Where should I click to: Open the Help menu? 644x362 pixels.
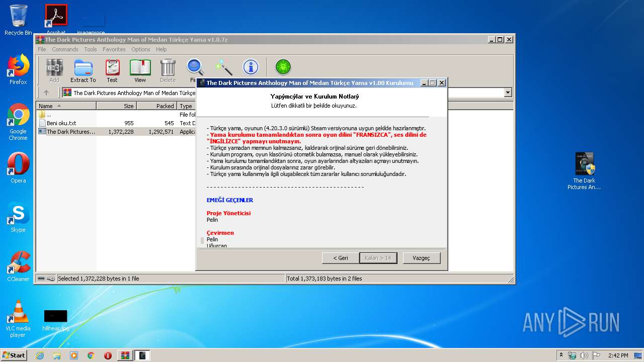pyautogui.click(x=161, y=49)
